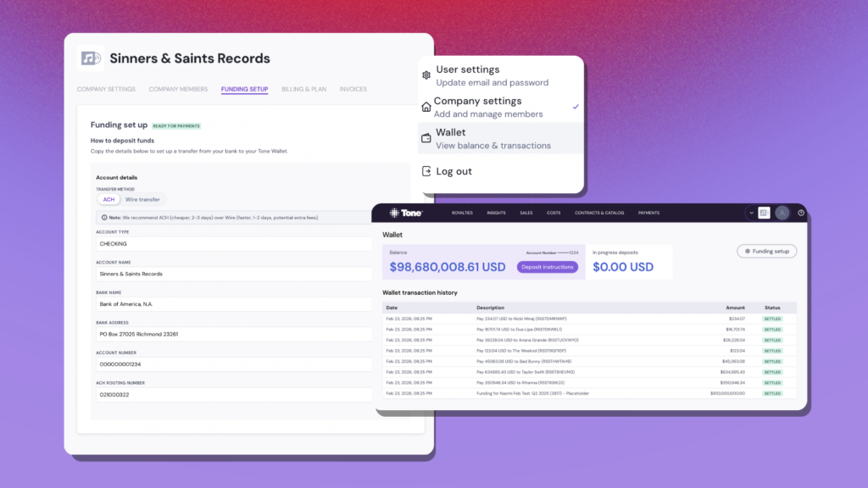Open Insights in the Tone navbar
The height and width of the screenshot is (488, 868).
(x=496, y=213)
